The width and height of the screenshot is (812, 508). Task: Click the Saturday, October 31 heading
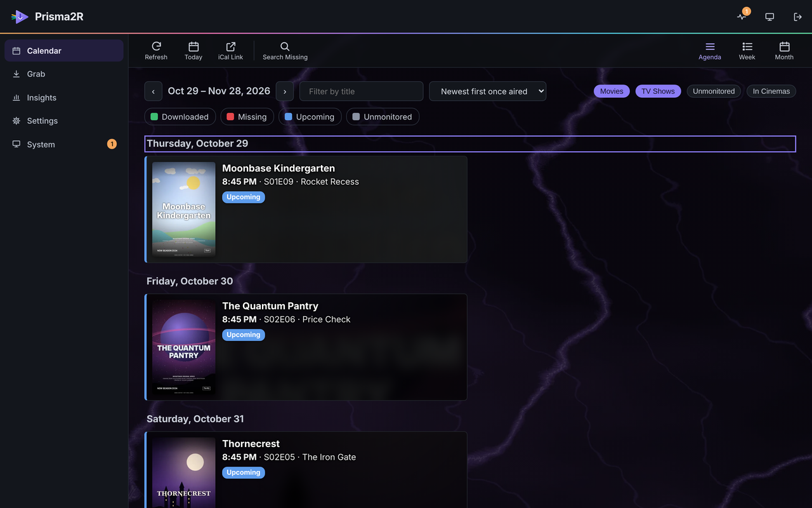(195, 419)
